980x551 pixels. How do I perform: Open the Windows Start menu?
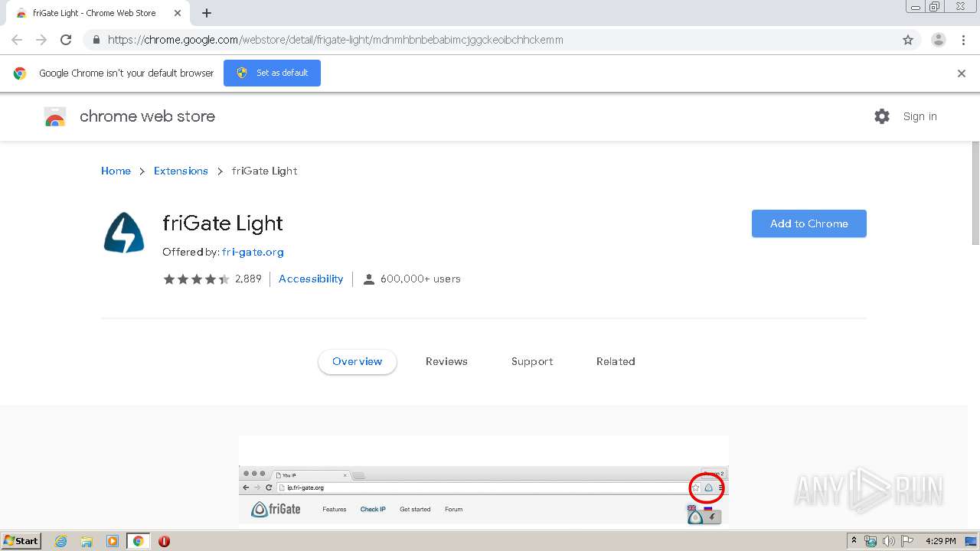point(21,541)
